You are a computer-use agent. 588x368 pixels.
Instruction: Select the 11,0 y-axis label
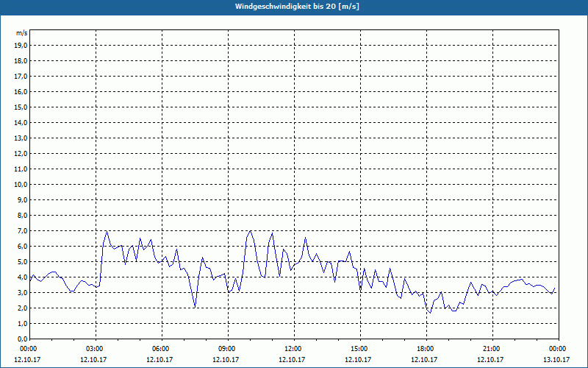(21, 169)
